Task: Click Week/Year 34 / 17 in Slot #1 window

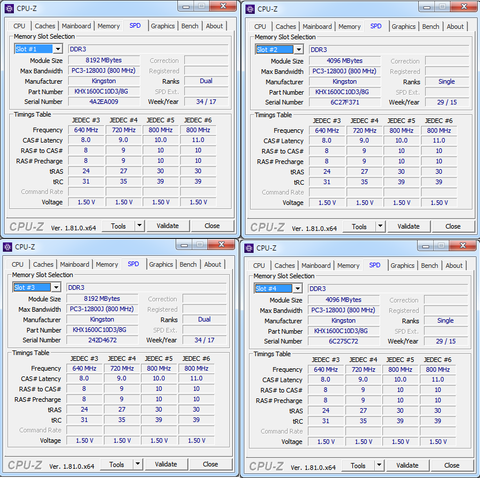Action: pos(206,102)
